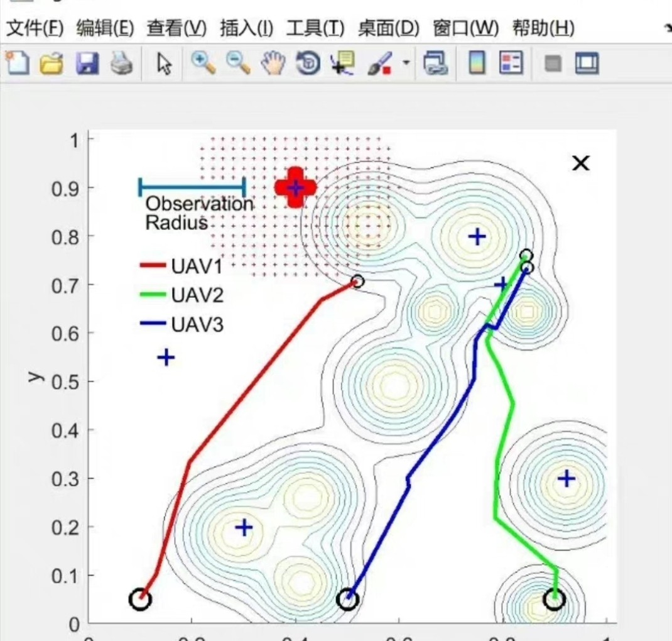
Task: Insert a legend using the toolbar icon
Action: [x=511, y=63]
